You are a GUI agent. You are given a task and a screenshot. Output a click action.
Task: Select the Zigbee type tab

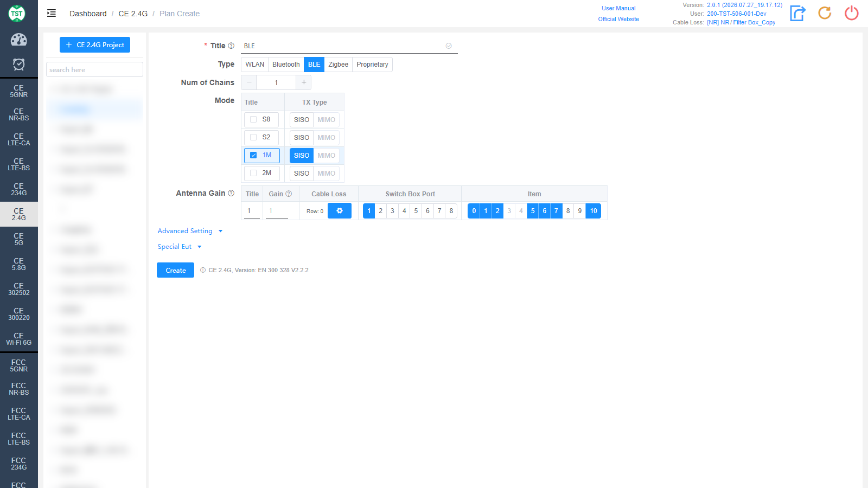point(339,65)
